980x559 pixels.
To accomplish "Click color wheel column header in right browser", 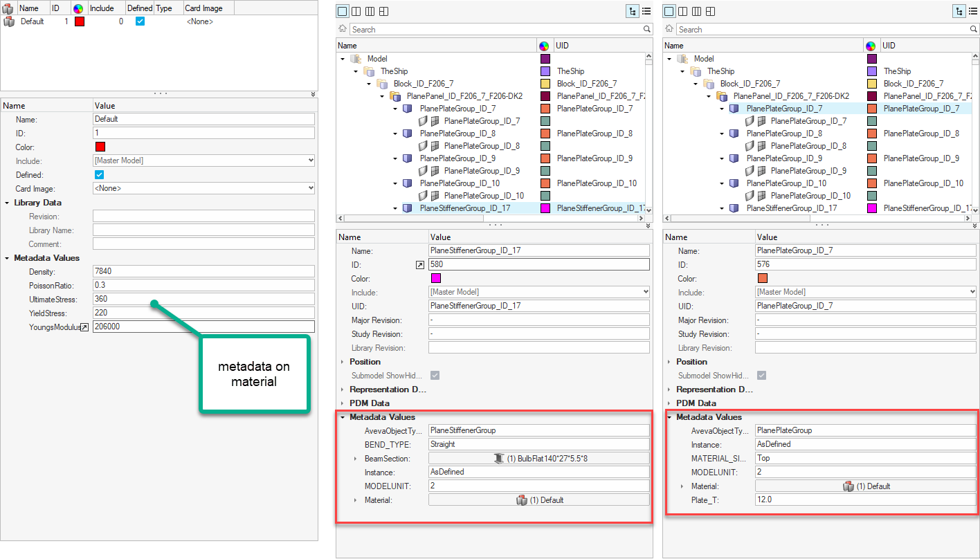I will pos(871,46).
